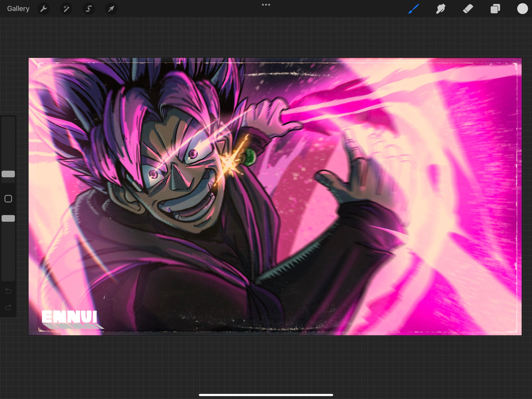
Task: Select the Brush tool
Action: tap(414, 9)
